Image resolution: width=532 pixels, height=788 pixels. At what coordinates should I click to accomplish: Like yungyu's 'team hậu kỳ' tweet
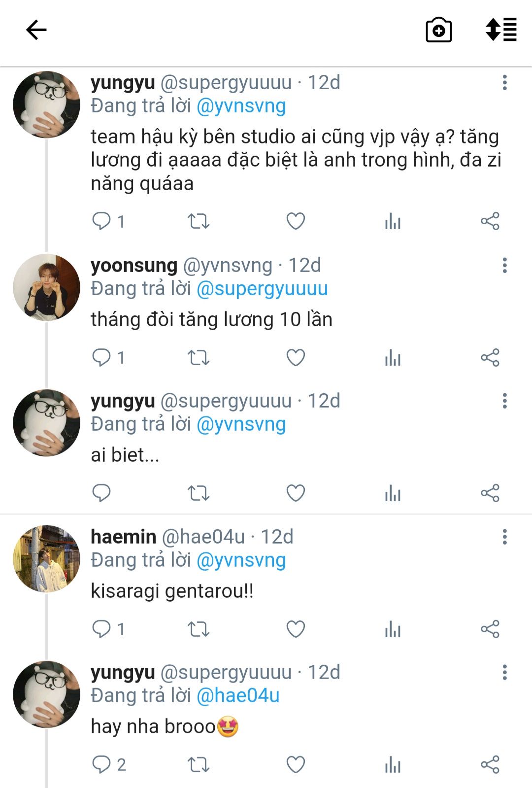coord(296,221)
